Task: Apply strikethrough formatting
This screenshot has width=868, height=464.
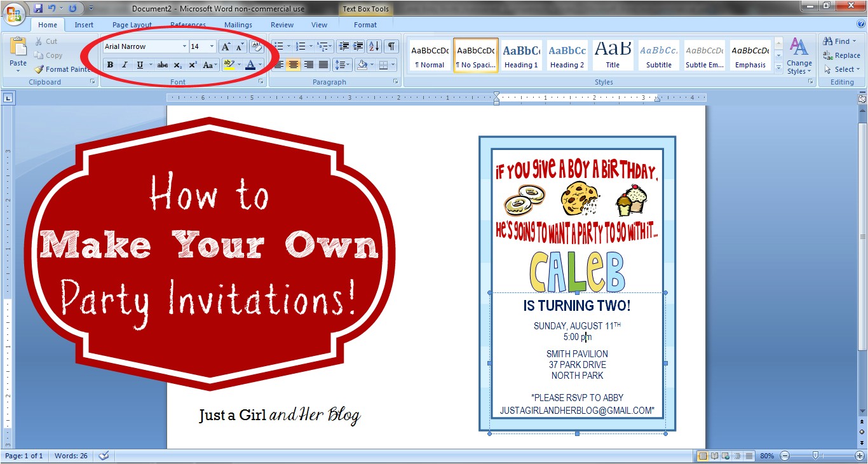Action: [163, 64]
